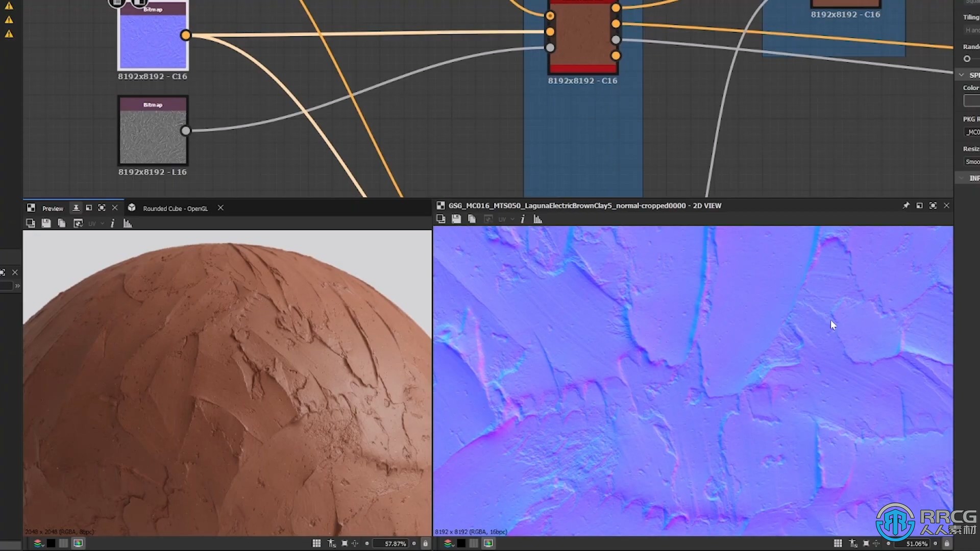Screen dimensions: 980x551
Task: Toggle tiling grid in Preview bottom bar
Action: point(316,543)
